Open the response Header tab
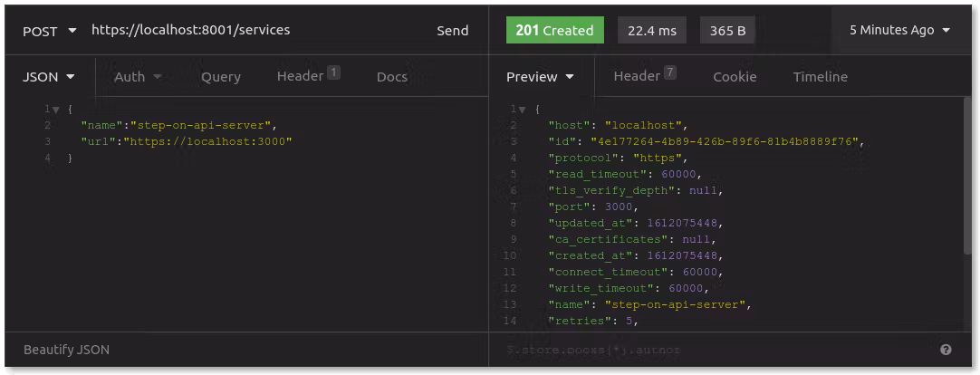The height and width of the screenshot is (375, 980). point(644,76)
